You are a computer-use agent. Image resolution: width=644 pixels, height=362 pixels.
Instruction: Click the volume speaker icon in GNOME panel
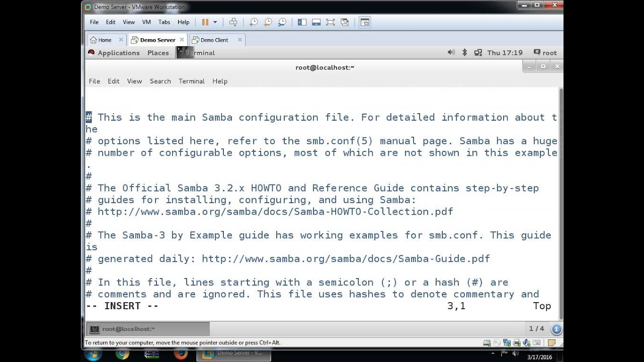tap(451, 52)
